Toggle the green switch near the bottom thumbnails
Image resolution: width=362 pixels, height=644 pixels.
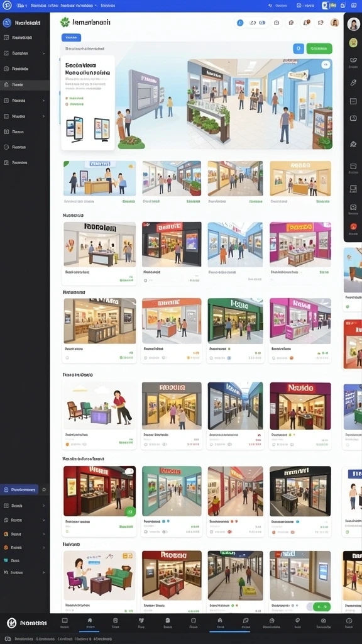[321, 607]
